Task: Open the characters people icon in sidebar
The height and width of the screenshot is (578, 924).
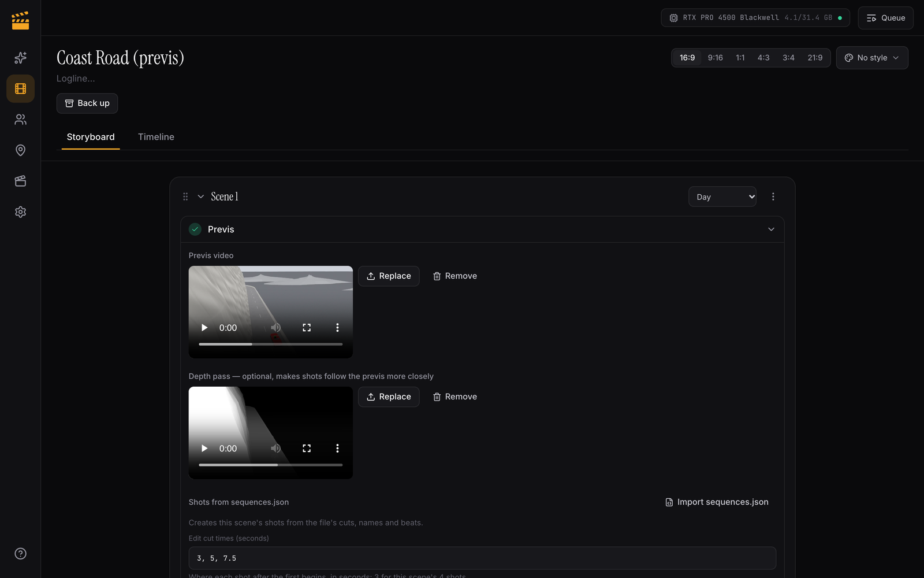Action: pos(20,120)
